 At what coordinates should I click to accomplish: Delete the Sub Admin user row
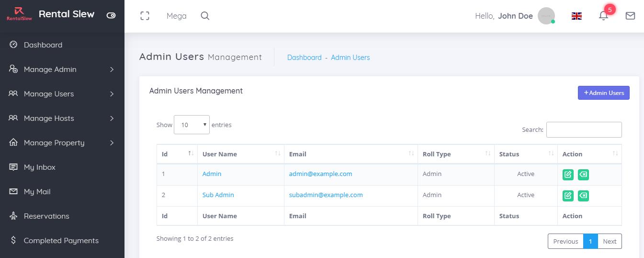pos(583,196)
